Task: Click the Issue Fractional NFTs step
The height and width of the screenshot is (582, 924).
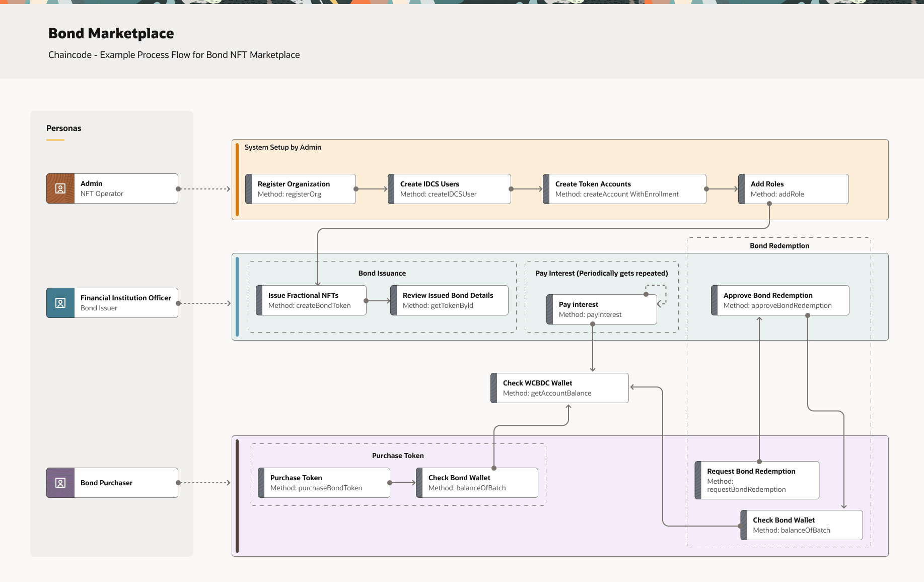Action: coord(311,300)
